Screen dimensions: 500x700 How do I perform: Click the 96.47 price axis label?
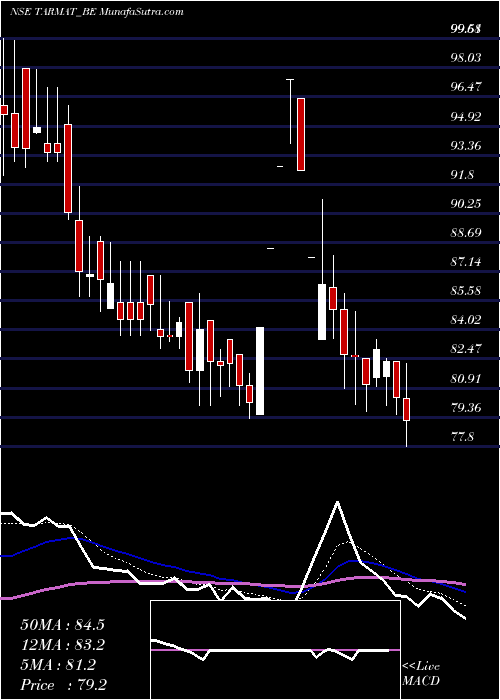coord(466,87)
